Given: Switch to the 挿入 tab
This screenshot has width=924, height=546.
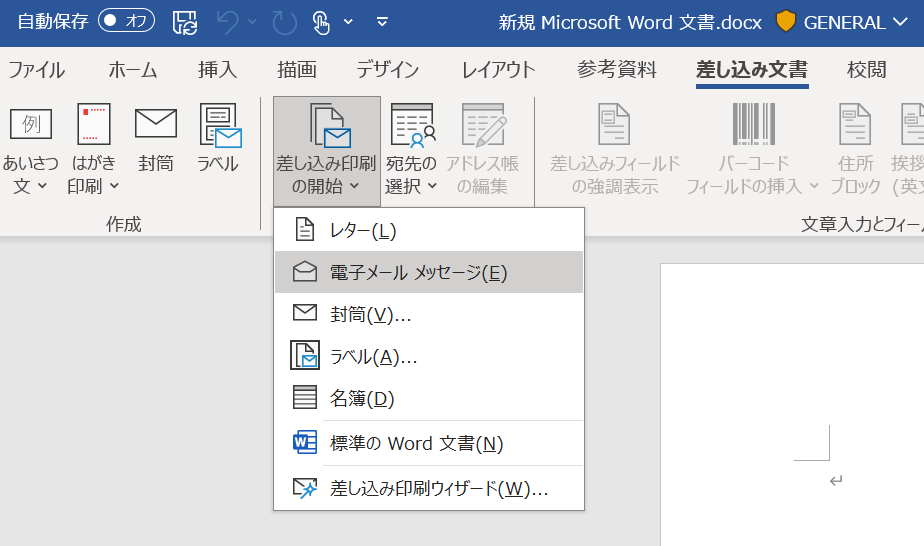Looking at the screenshot, I should [x=217, y=70].
